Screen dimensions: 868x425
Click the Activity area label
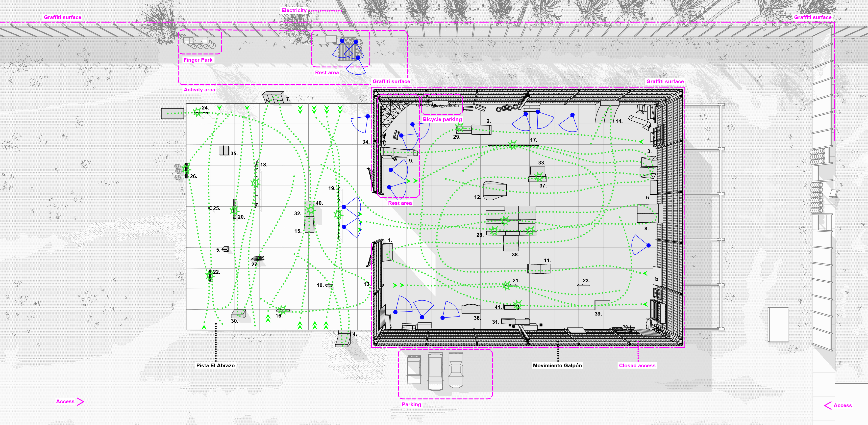pos(199,90)
